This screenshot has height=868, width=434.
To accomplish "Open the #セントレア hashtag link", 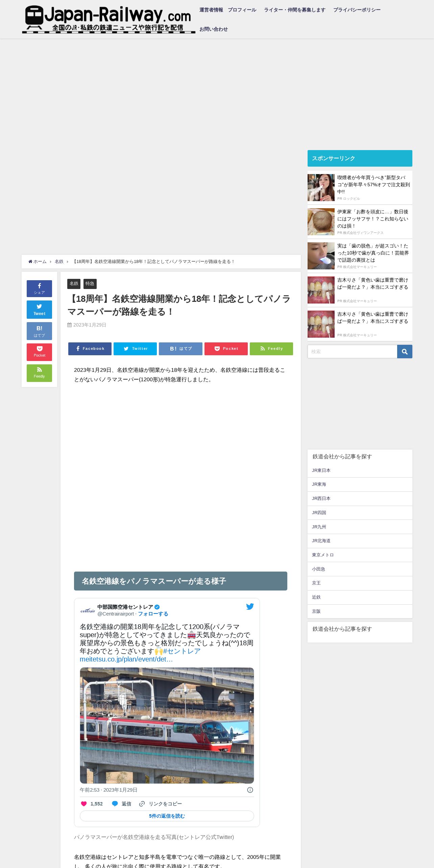I will click(182, 651).
